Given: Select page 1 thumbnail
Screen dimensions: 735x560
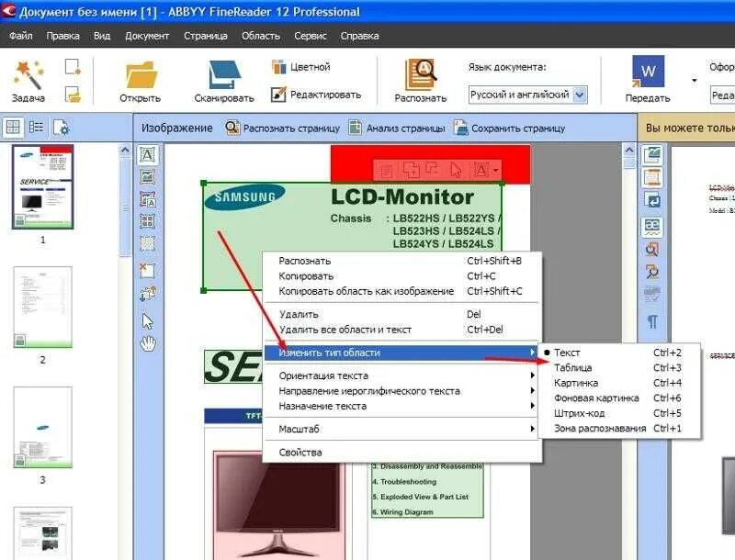Looking at the screenshot, I should tap(42, 186).
